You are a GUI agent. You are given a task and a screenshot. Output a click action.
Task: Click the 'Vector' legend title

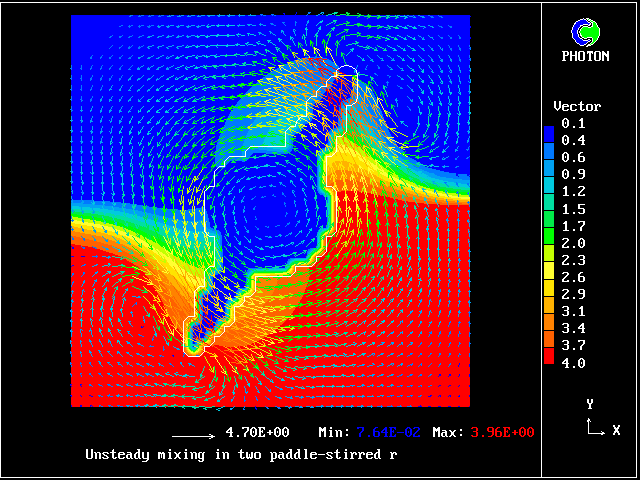(x=577, y=106)
